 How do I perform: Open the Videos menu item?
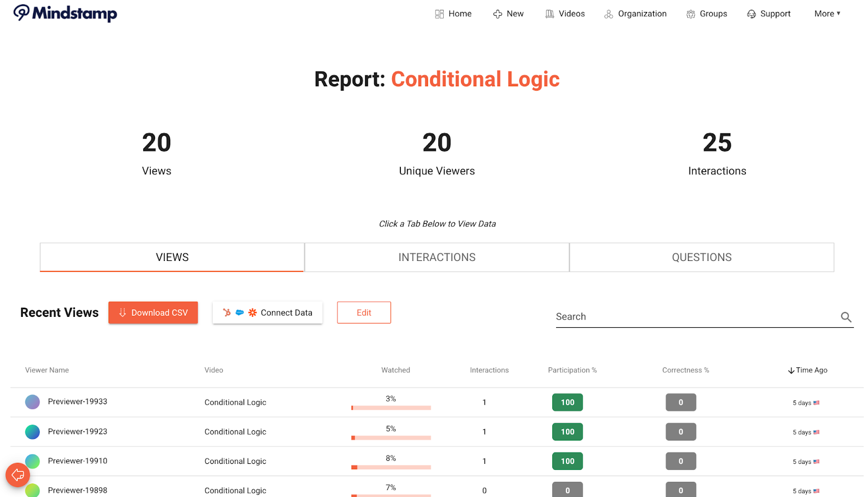tap(565, 14)
